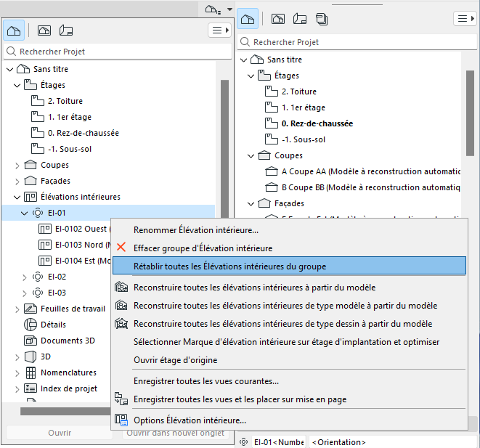The width and height of the screenshot is (480, 448).
Task: Collapse EI-01 group in left tree
Action: (x=24, y=213)
